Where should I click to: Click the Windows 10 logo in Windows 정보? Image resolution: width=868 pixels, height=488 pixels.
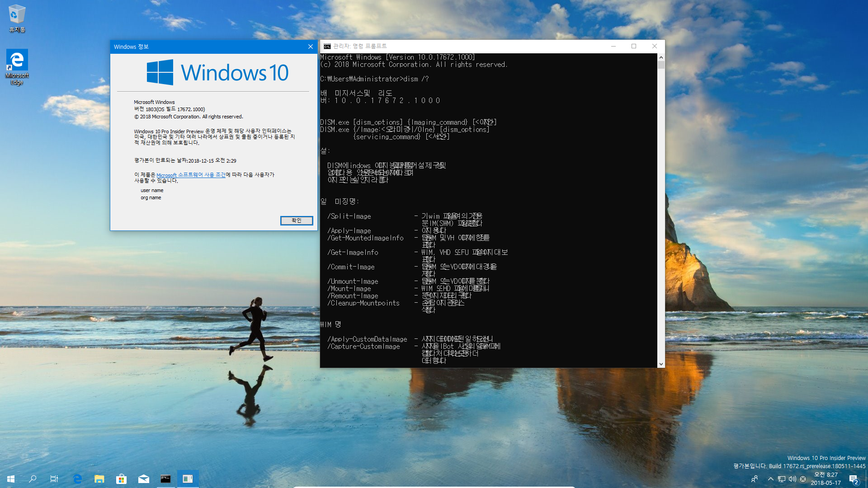pyautogui.click(x=217, y=72)
